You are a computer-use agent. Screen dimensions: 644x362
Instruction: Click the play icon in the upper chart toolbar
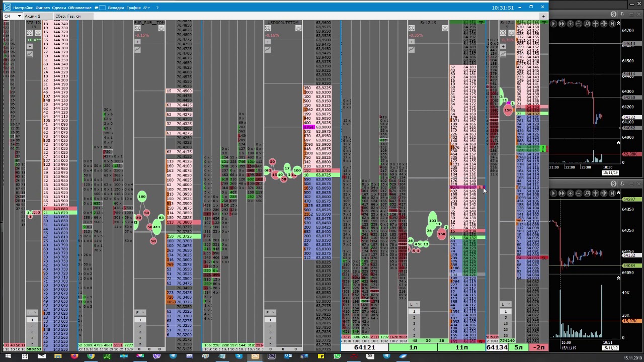553,24
